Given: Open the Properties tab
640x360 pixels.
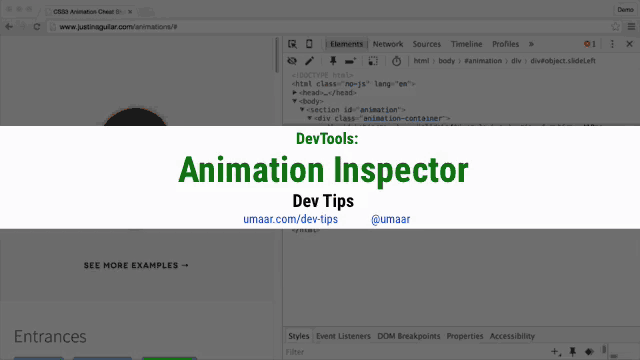Looking at the screenshot, I should coord(464,336).
